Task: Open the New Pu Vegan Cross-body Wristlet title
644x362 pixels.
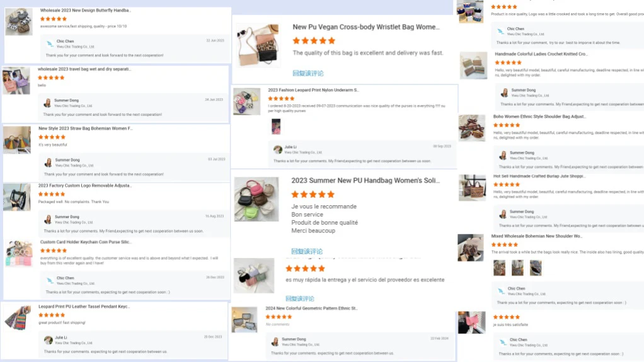Action: point(366,26)
